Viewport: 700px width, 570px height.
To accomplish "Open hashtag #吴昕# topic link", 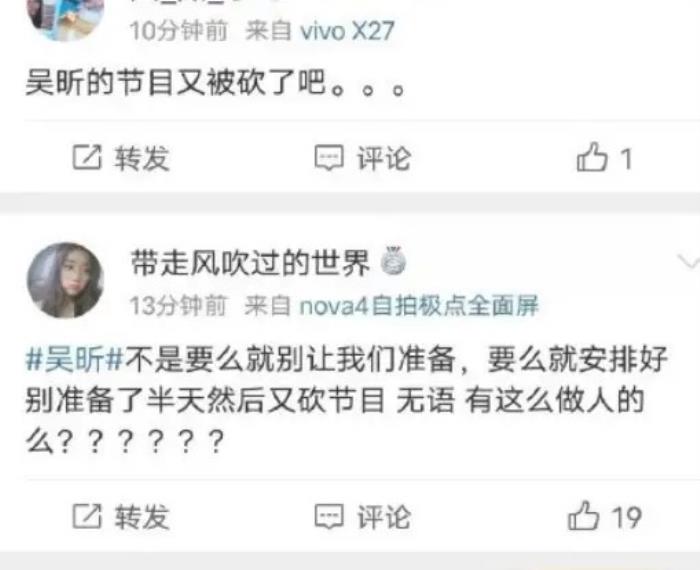I will coord(74,358).
